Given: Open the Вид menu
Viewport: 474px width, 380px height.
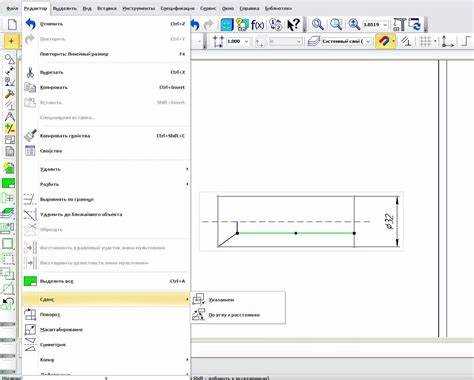Looking at the screenshot, I should [87, 8].
